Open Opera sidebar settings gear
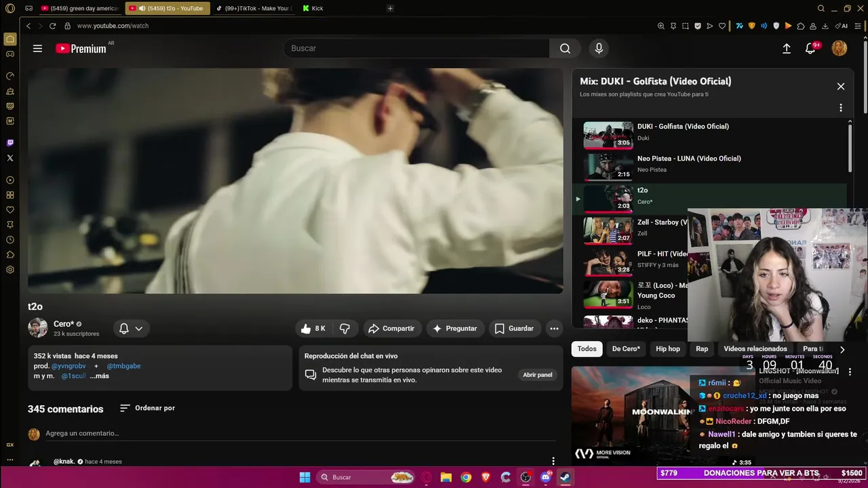This screenshot has height=488, width=868. coord(10,270)
